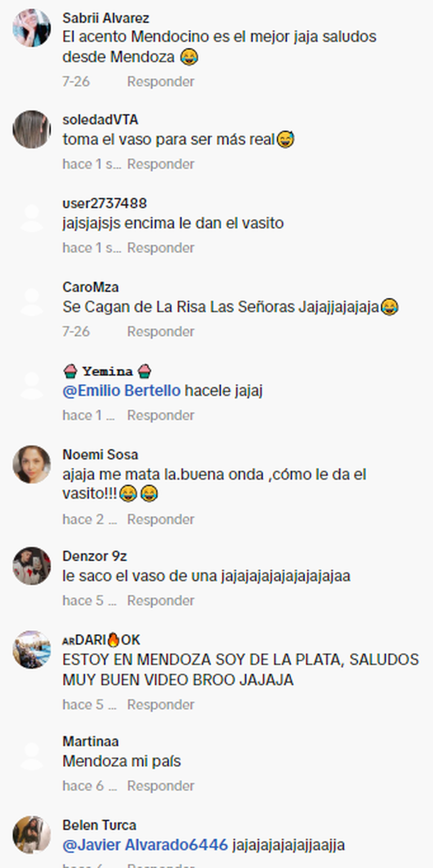The image size is (433, 868).
Task: Click Responder under soledadVTA's comment
Action: click(161, 164)
